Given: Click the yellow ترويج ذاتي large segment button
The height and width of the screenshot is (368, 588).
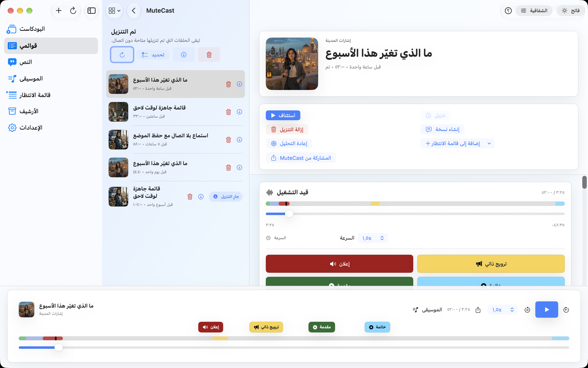Looking at the screenshot, I should (491, 264).
